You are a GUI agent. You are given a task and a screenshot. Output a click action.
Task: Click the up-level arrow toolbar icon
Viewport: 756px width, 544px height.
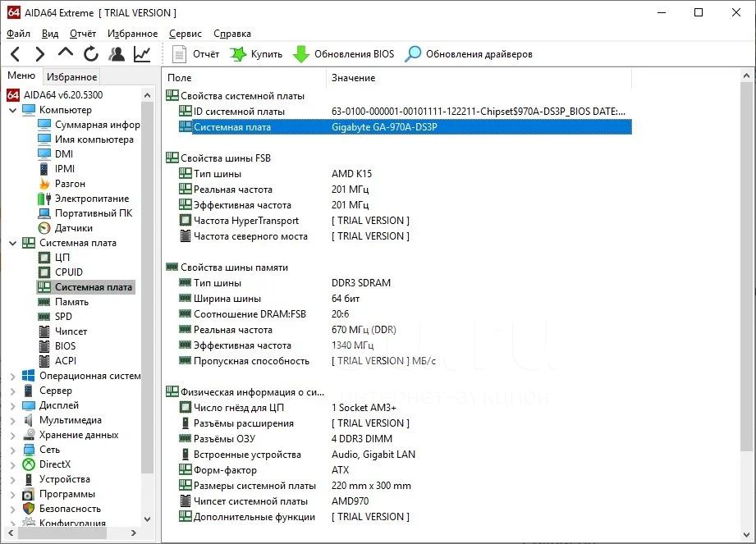click(66, 53)
